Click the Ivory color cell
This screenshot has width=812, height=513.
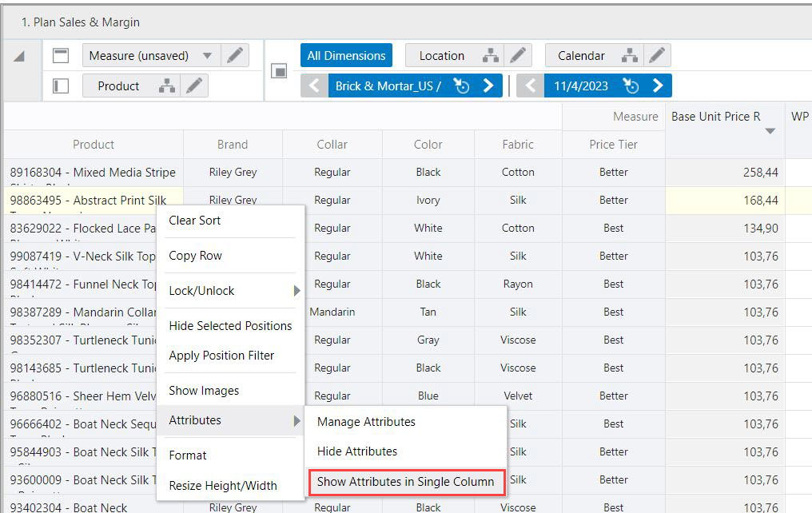point(428,201)
